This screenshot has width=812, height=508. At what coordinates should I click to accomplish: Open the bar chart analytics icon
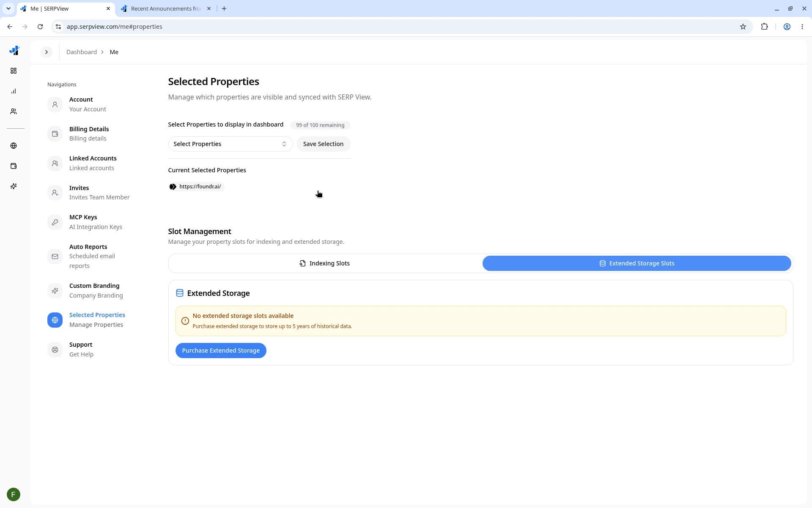[x=14, y=91]
